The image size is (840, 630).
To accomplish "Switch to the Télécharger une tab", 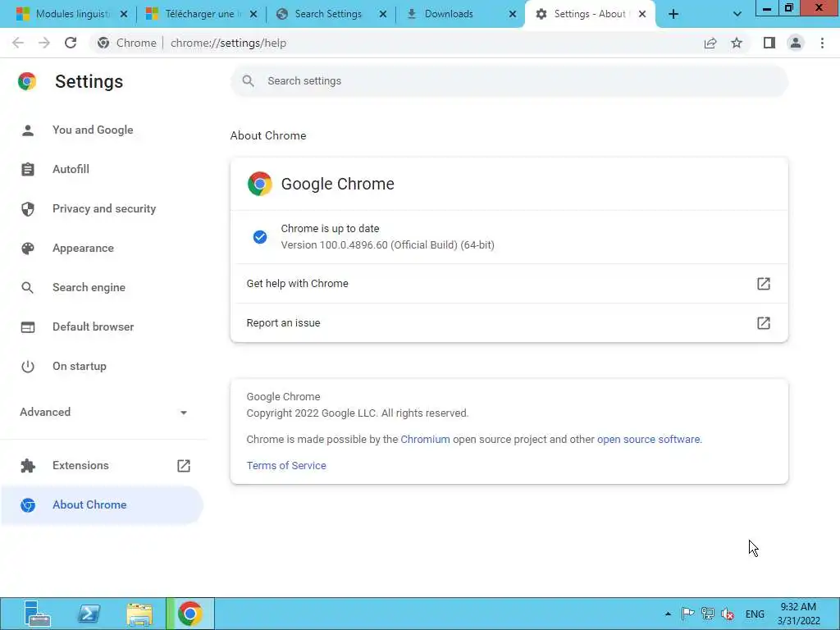I will 201,14.
